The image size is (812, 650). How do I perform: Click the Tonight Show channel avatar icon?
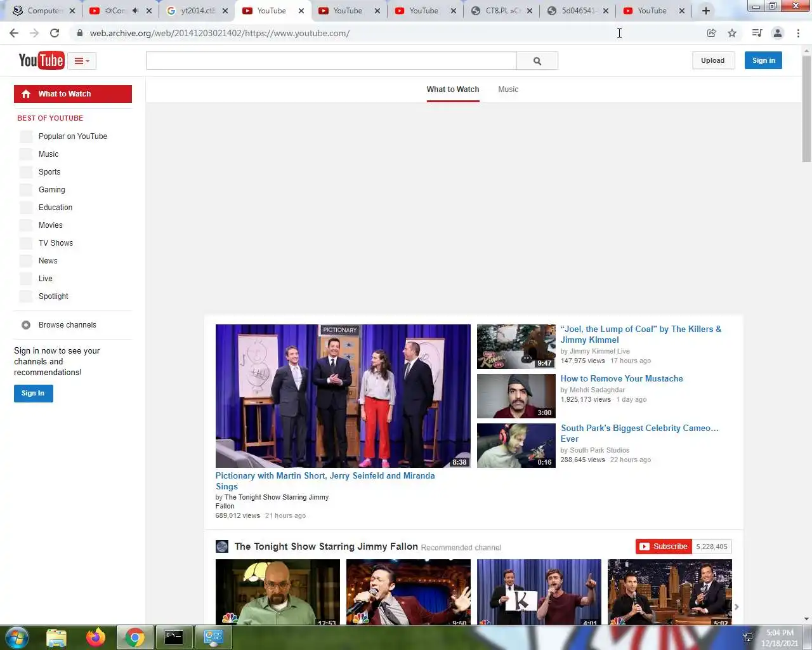click(x=222, y=547)
